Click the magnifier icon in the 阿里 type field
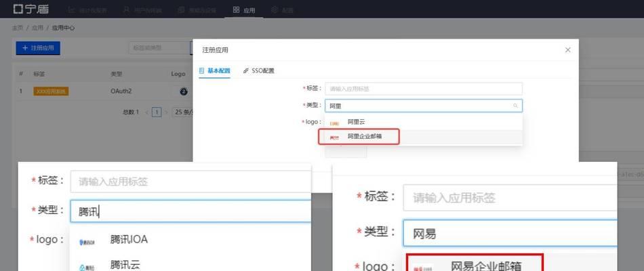644x271 pixels. [515, 106]
